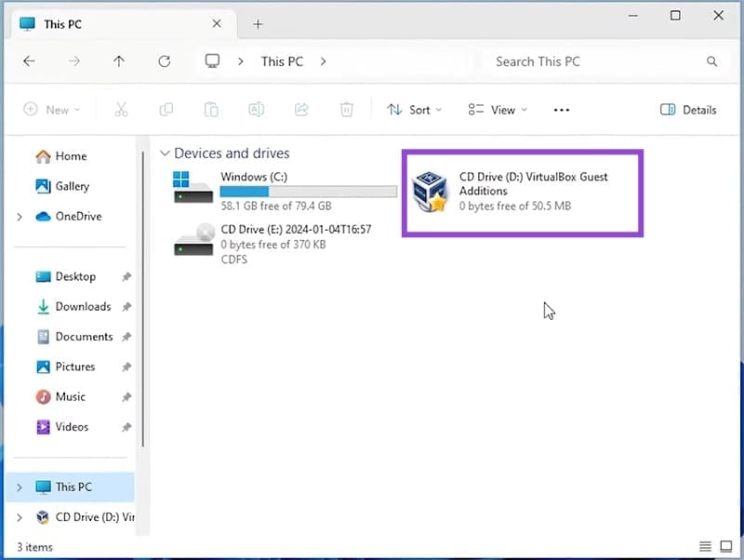Share files via the Share icon
The image size is (744, 560).
click(x=300, y=109)
